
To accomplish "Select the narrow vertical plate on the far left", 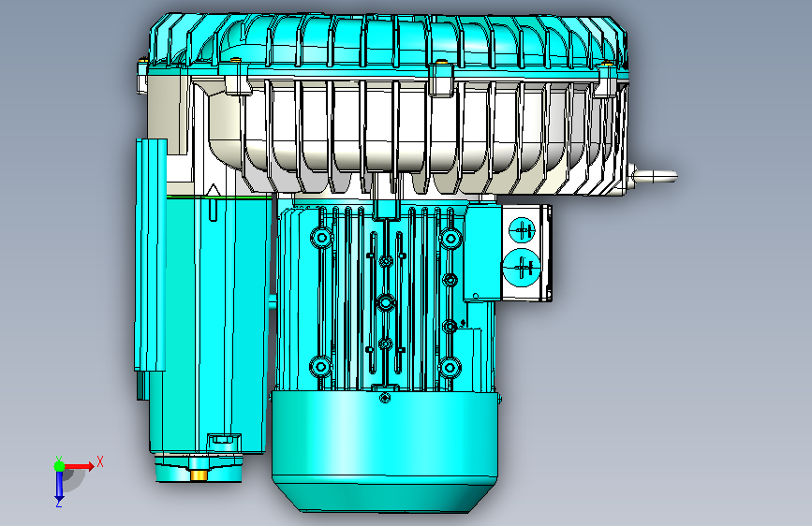I will click(151, 255).
